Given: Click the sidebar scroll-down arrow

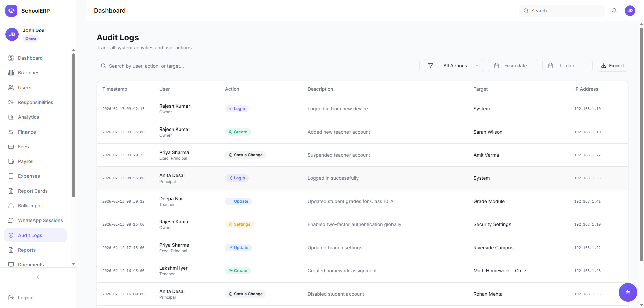Looking at the screenshot, I should 73,264.
